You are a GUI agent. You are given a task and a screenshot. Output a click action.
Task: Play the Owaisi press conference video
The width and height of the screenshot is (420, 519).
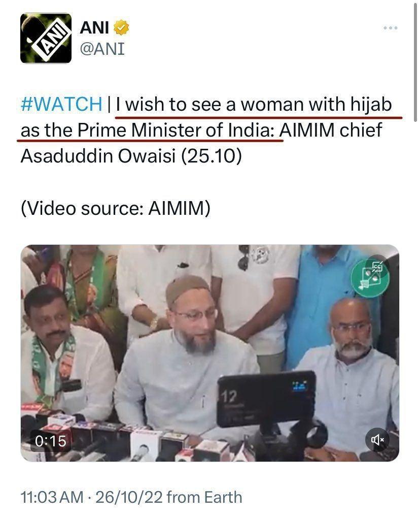(x=209, y=353)
